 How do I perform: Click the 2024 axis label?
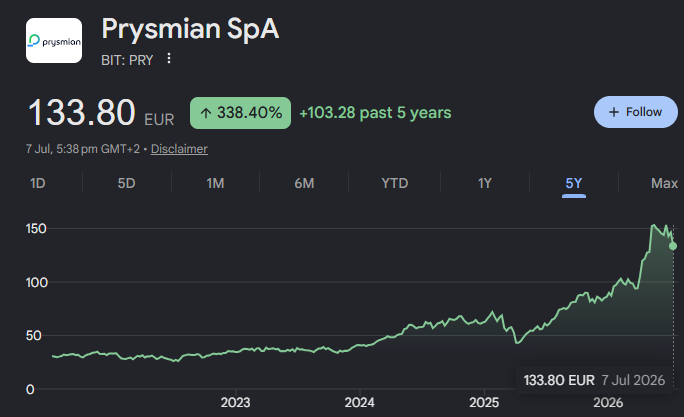[x=359, y=402]
